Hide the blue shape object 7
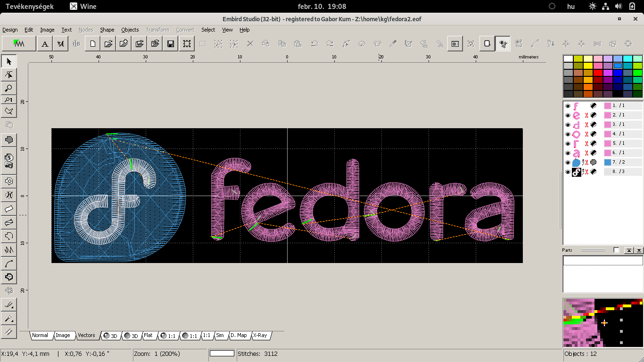Image resolution: width=644 pixels, height=362 pixels. 568,163
